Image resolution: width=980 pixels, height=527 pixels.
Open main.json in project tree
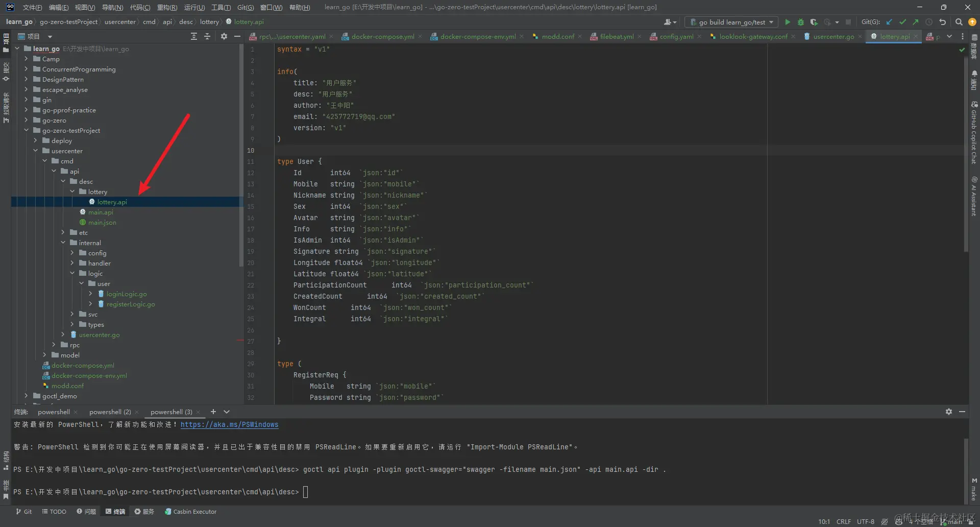pos(102,222)
